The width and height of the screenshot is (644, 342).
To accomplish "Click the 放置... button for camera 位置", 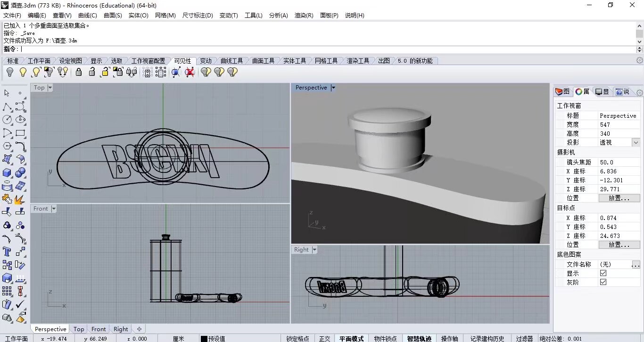I will point(619,198).
